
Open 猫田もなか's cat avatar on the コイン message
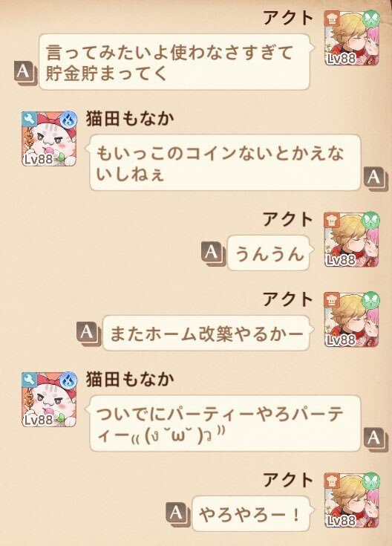(x=49, y=138)
